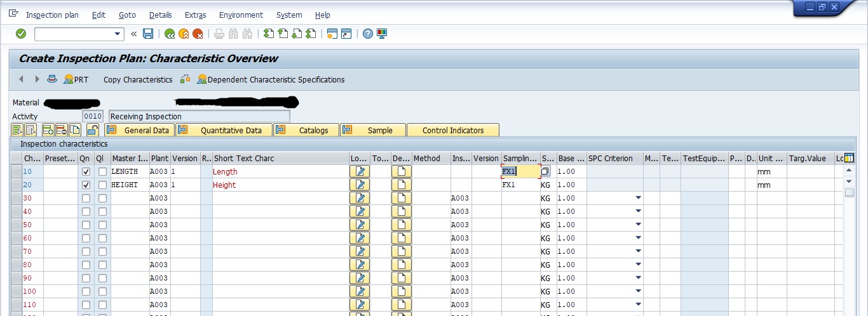The height and width of the screenshot is (316, 868).
Task: Open Help via question mark icon
Action: [x=367, y=34]
